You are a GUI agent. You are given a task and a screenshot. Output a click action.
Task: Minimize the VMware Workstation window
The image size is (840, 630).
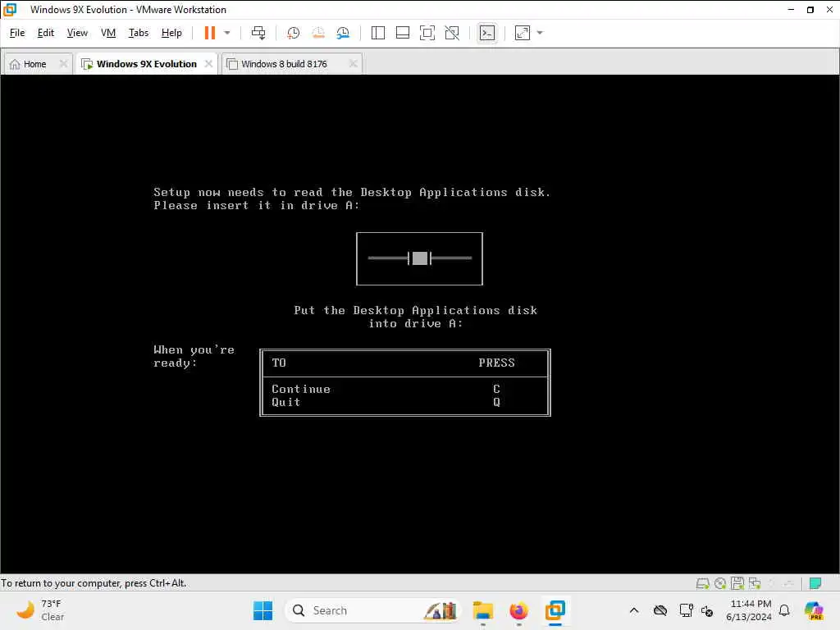pos(792,10)
